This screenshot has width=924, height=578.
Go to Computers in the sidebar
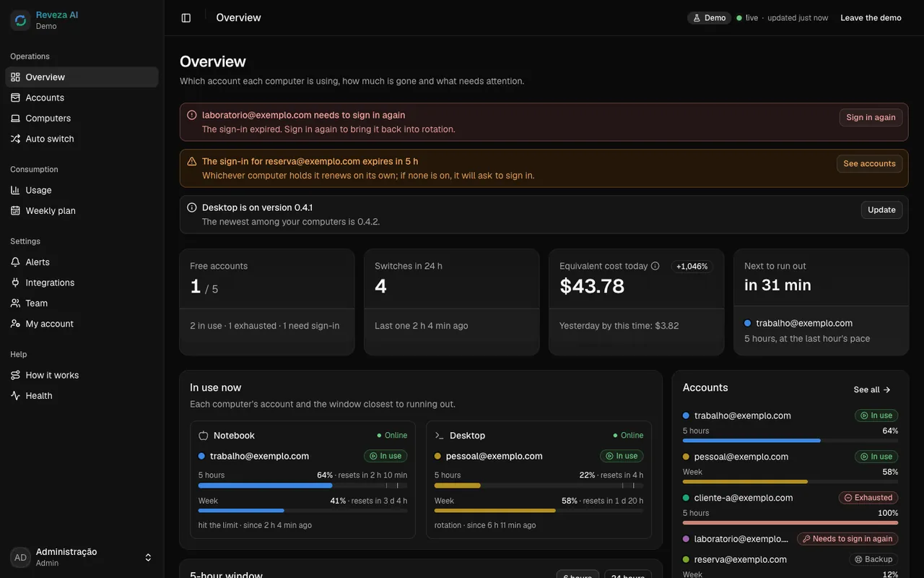tap(82, 118)
